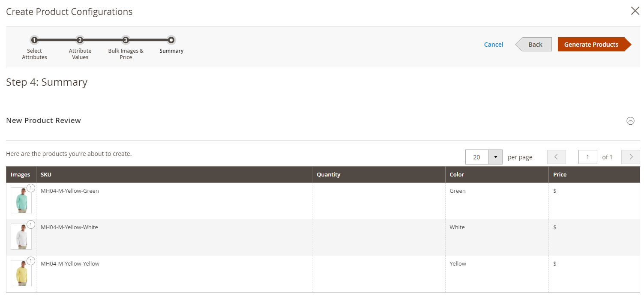
Task: Go back to the previous step
Action: [533, 45]
